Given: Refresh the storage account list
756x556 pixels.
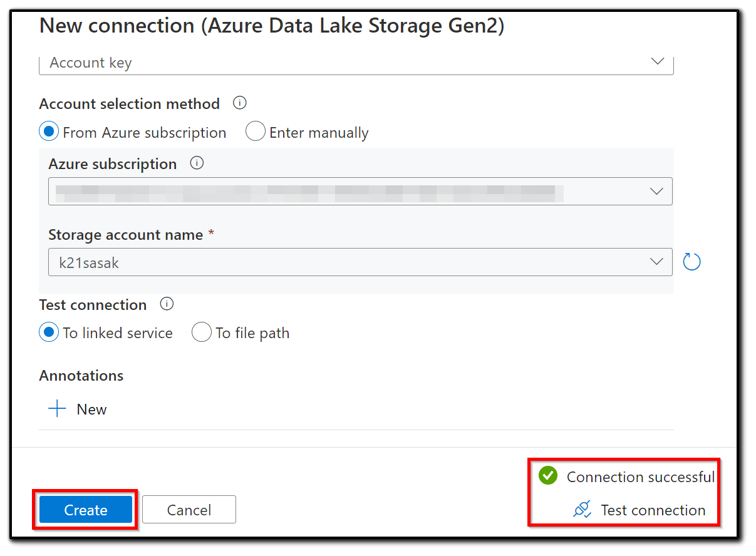Looking at the screenshot, I should [x=691, y=262].
